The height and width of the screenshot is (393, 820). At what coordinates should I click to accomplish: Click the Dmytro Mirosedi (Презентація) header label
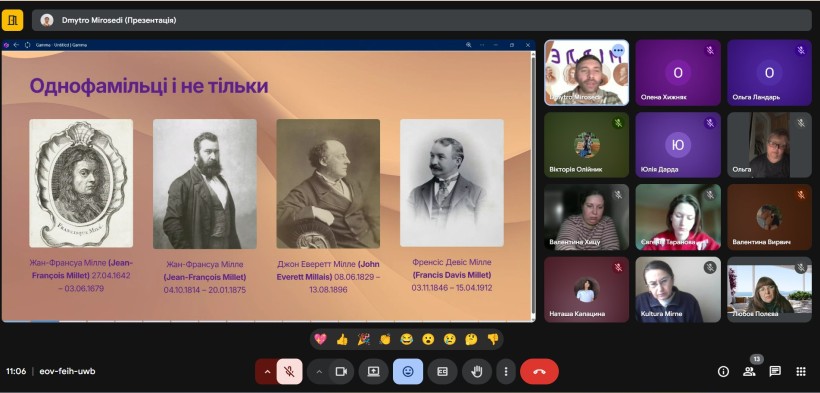[x=119, y=20]
